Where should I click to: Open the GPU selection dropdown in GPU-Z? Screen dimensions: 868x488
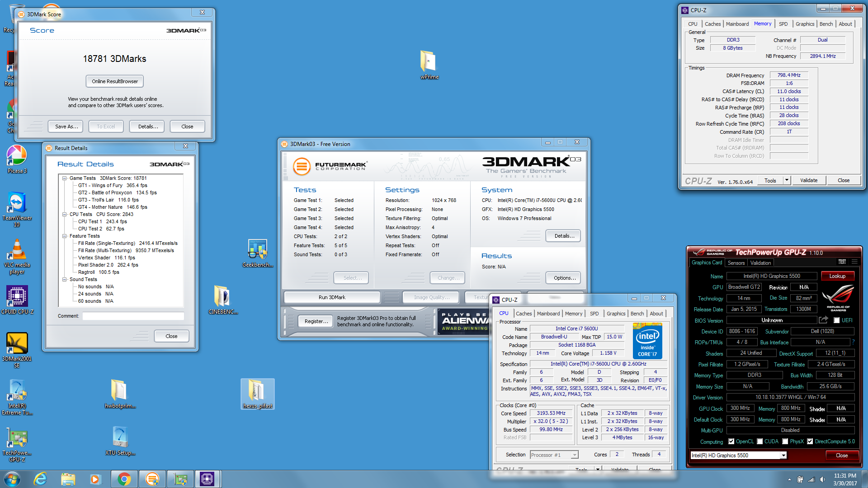point(783,455)
